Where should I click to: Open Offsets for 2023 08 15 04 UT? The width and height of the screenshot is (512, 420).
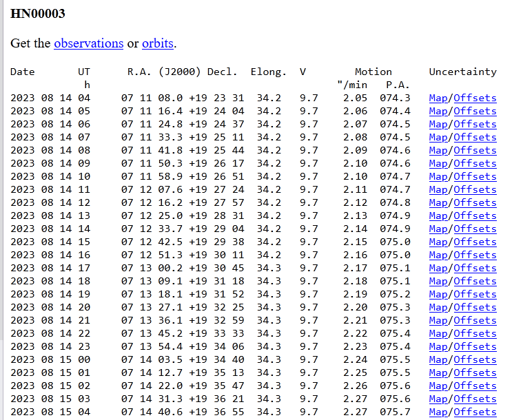pyautogui.click(x=475, y=412)
